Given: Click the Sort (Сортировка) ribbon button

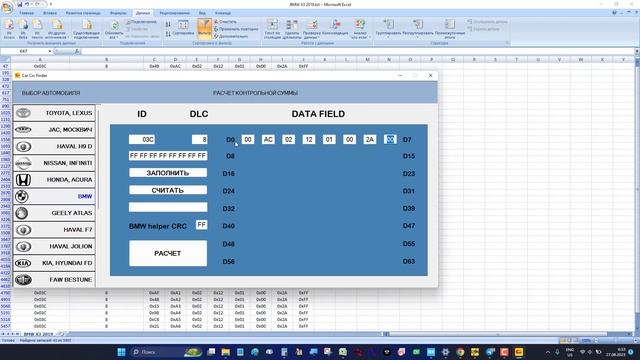Looking at the screenshot, I should (183, 29).
